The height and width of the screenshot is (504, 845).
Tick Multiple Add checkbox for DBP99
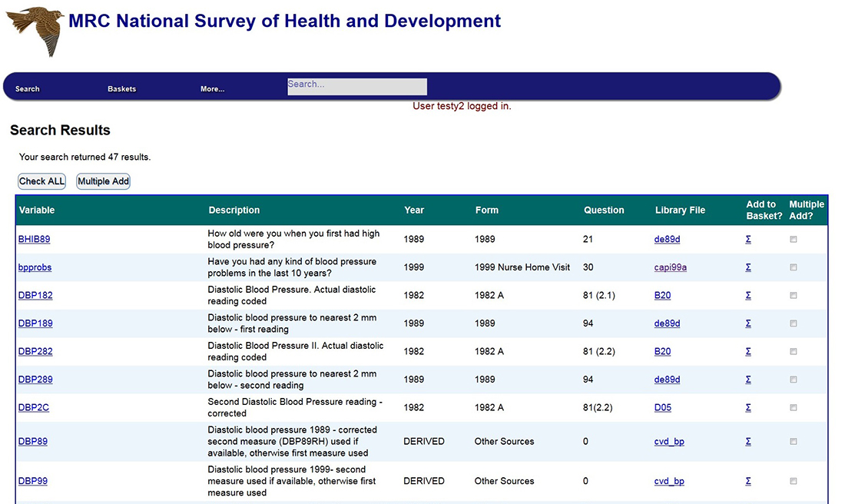(x=794, y=481)
